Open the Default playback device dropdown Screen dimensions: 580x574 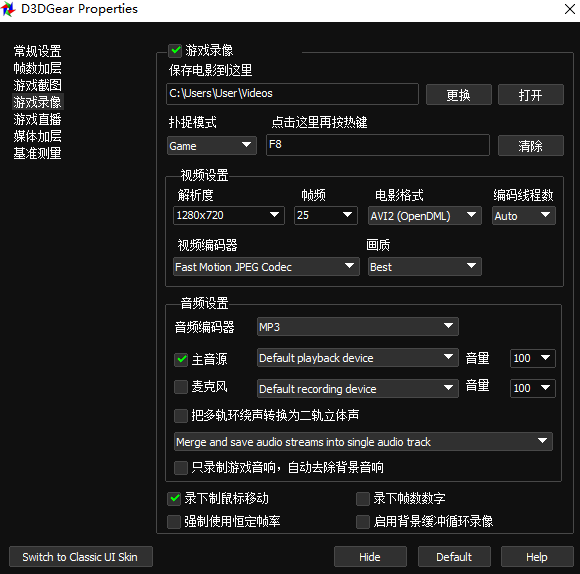[358, 358]
